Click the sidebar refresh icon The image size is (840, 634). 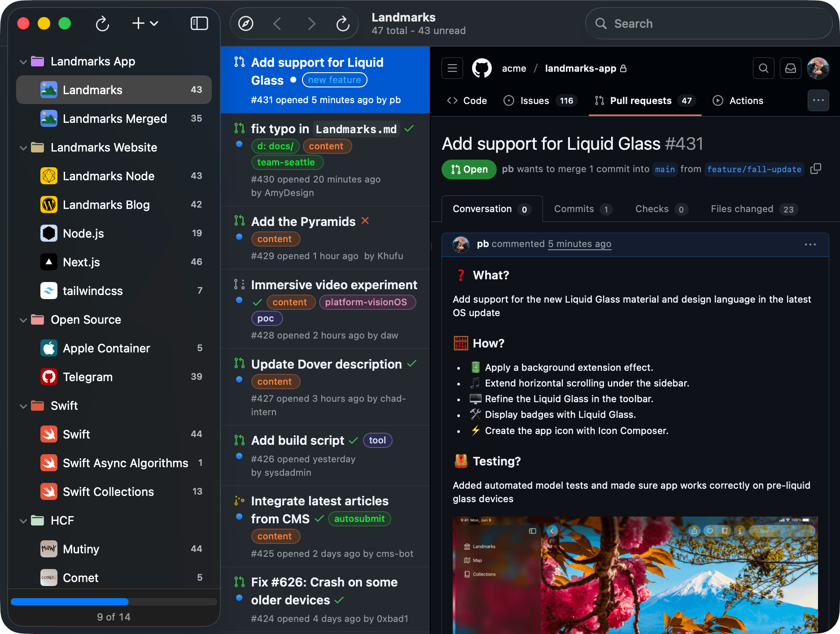coord(102,23)
